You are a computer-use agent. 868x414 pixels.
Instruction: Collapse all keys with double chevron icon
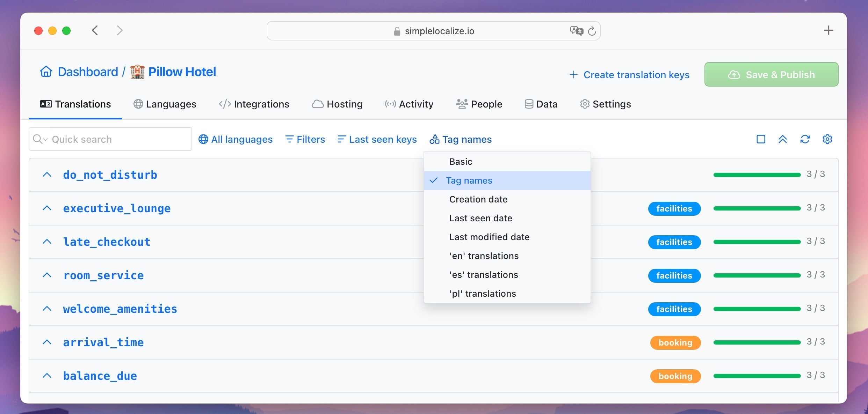click(783, 139)
